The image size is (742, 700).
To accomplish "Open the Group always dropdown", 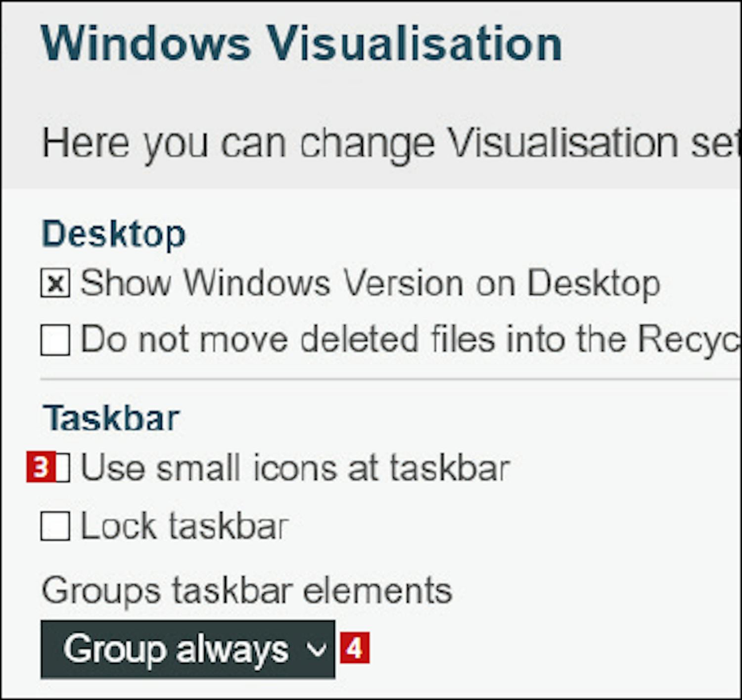I will (188, 649).
